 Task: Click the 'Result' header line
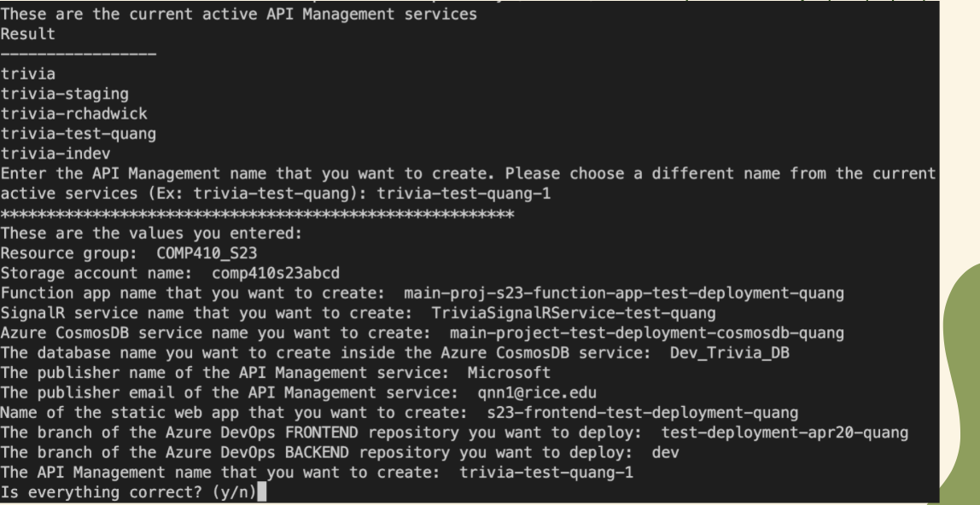(27, 34)
